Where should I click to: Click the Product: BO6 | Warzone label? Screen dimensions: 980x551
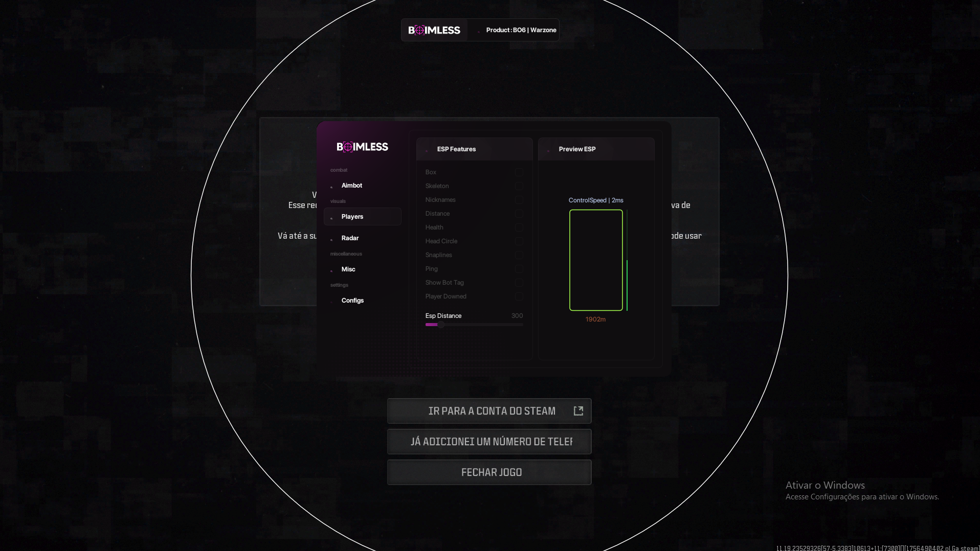[521, 30]
